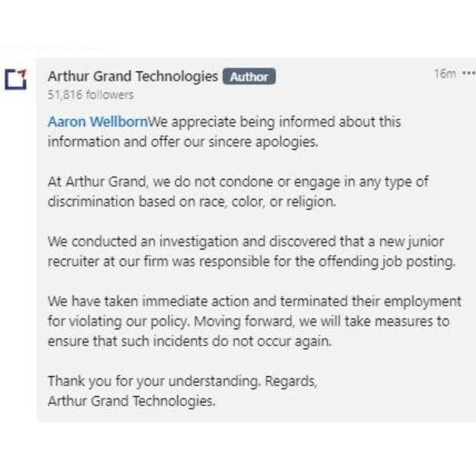Open the Arthur Grand Technologies profile name
Image resolution: width=476 pixels, height=476 pixels.
coord(133,76)
